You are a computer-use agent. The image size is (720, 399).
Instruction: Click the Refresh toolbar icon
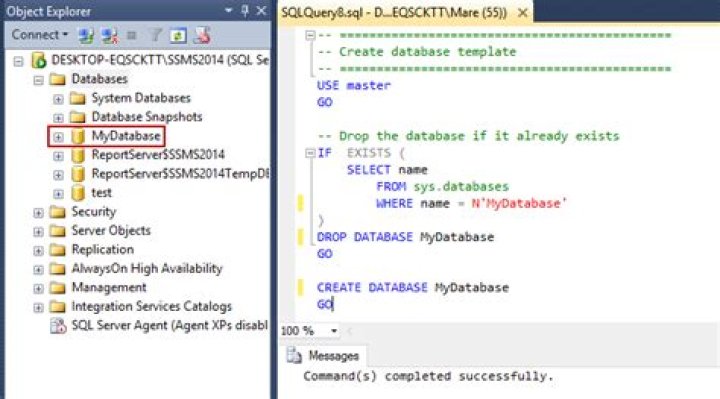pyautogui.click(x=178, y=35)
